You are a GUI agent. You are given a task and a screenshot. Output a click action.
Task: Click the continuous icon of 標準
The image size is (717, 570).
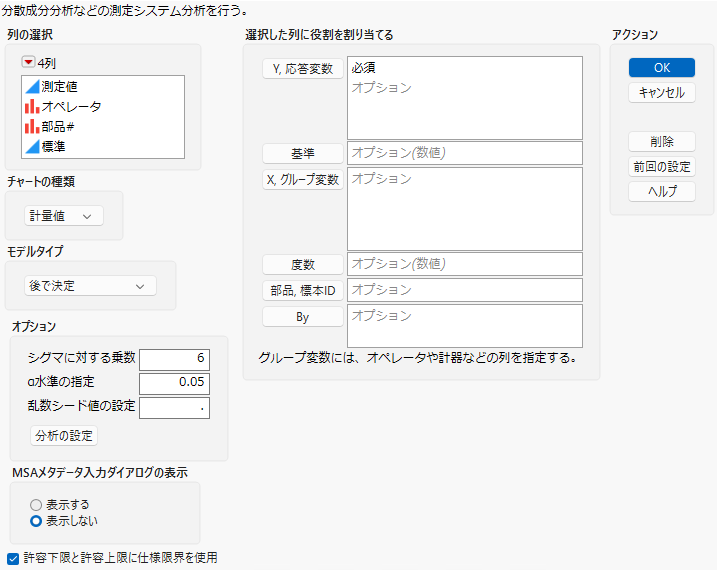tap(32, 147)
